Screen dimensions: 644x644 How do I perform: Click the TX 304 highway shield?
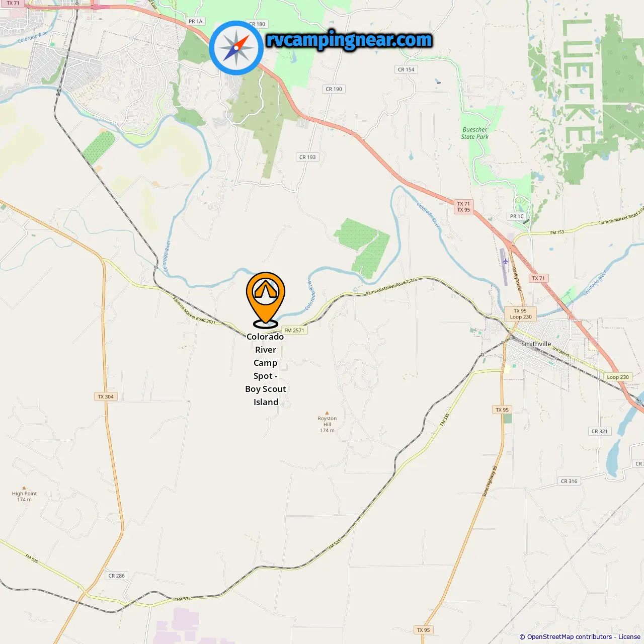point(106,396)
